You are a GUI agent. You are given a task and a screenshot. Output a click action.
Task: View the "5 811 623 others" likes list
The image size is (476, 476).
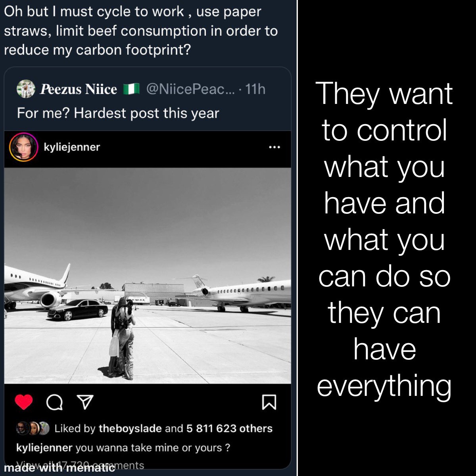tap(229, 428)
